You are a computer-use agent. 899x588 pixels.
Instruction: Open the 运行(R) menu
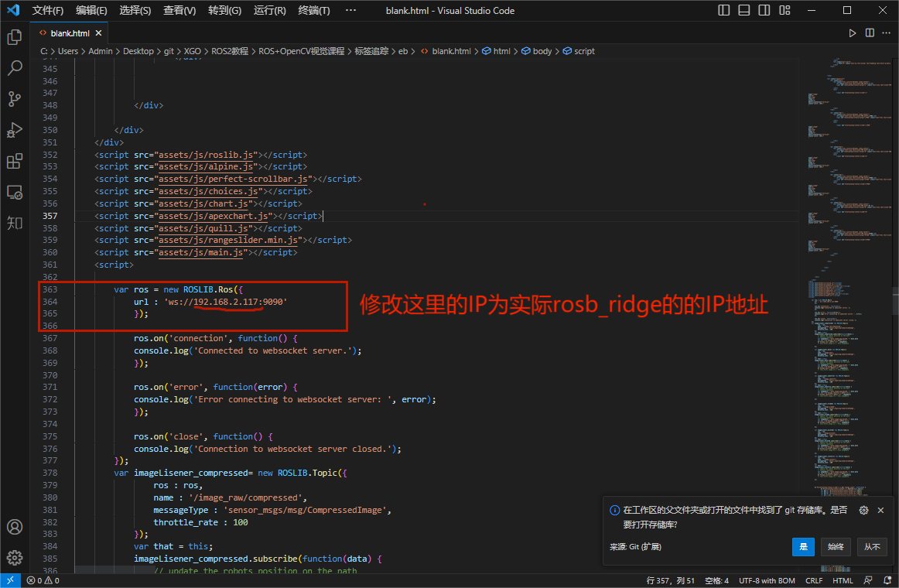tap(270, 10)
